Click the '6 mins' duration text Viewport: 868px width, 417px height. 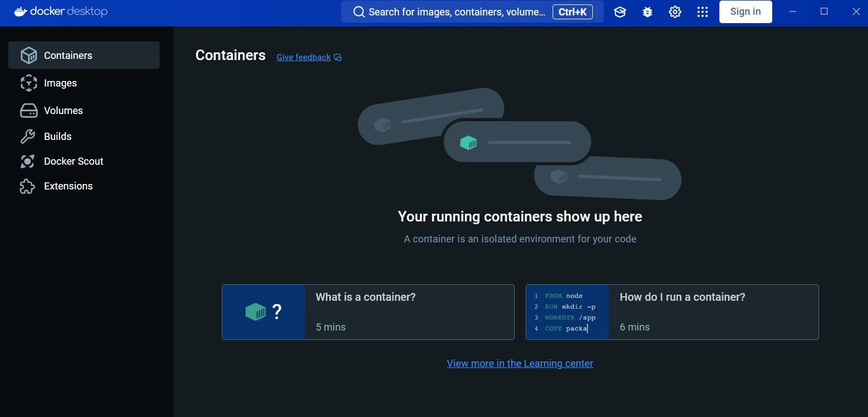click(x=635, y=327)
